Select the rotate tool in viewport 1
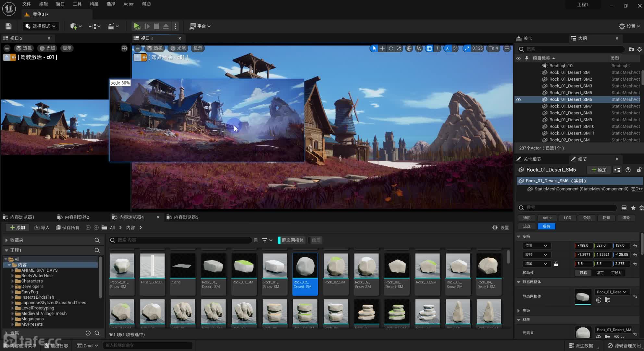The height and width of the screenshot is (351, 644). pos(390,48)
